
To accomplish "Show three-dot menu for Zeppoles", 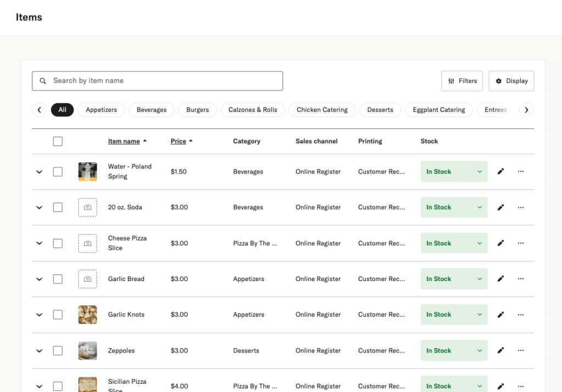I will point(521,350).
